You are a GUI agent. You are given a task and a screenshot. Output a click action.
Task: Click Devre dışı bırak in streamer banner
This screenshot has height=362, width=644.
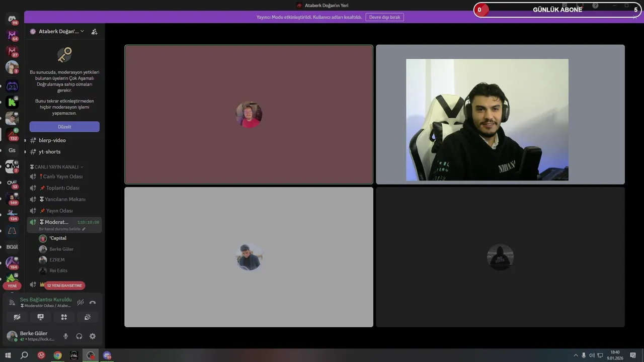point(384,17)
